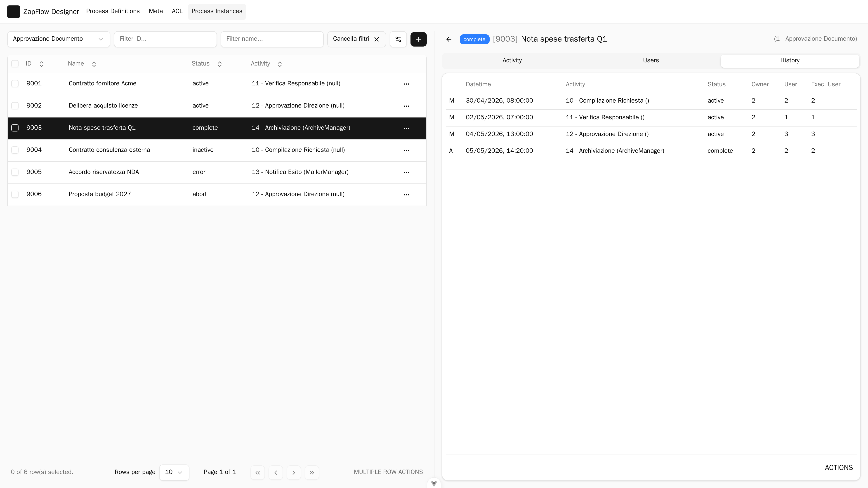Check the box for row 9005
This screenshot has width=868, height=488.
[x=15, y=172]
